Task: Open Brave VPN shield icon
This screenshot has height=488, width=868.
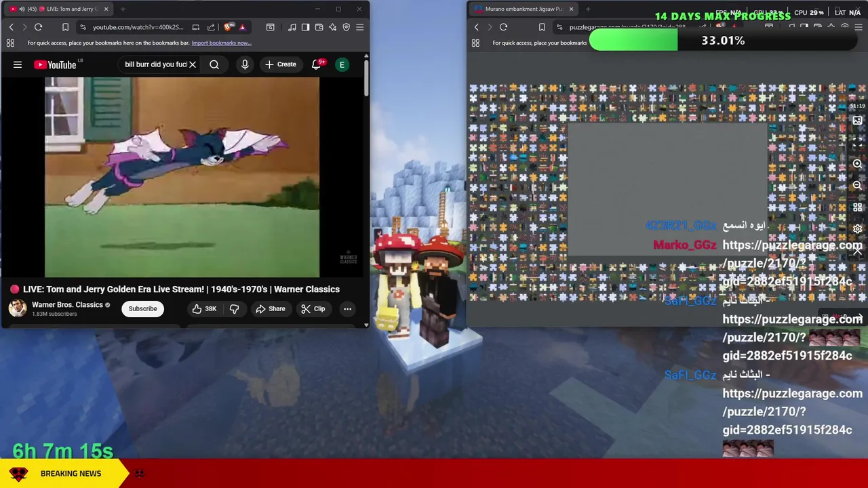Action: click(x=346, y=27)
